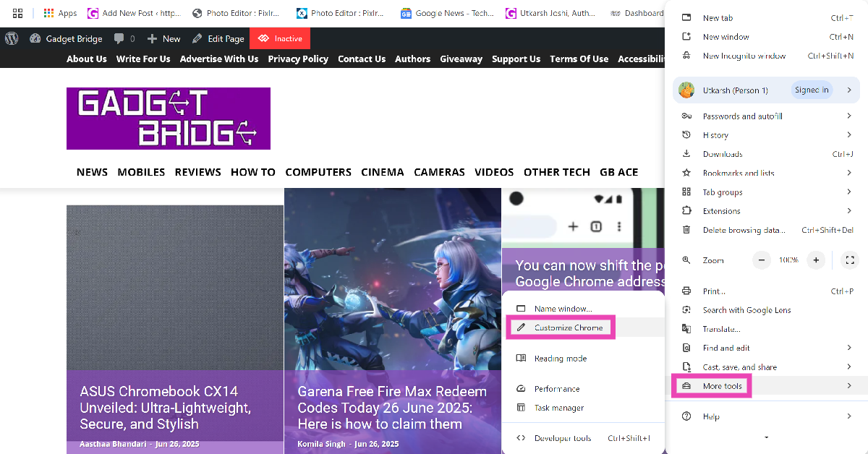Open the Apps shortcut in bookmarks bar
The width and height of the screenshot is (868, 454).
tap(60, 13)
